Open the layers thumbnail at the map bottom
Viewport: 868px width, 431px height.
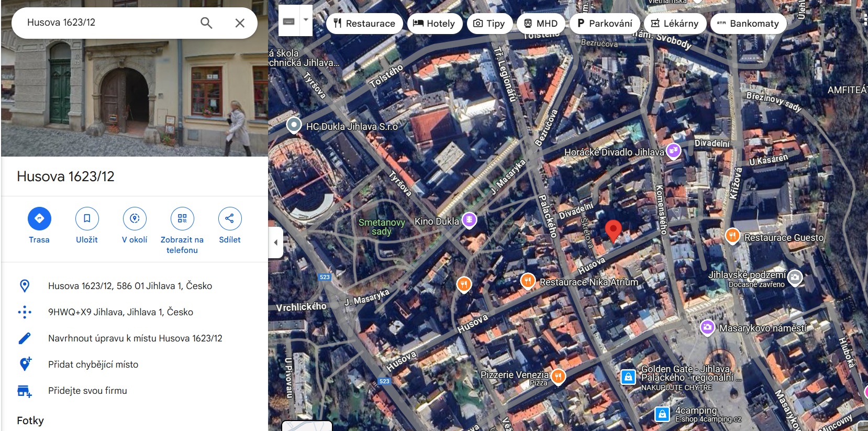[x=307, y=426]
